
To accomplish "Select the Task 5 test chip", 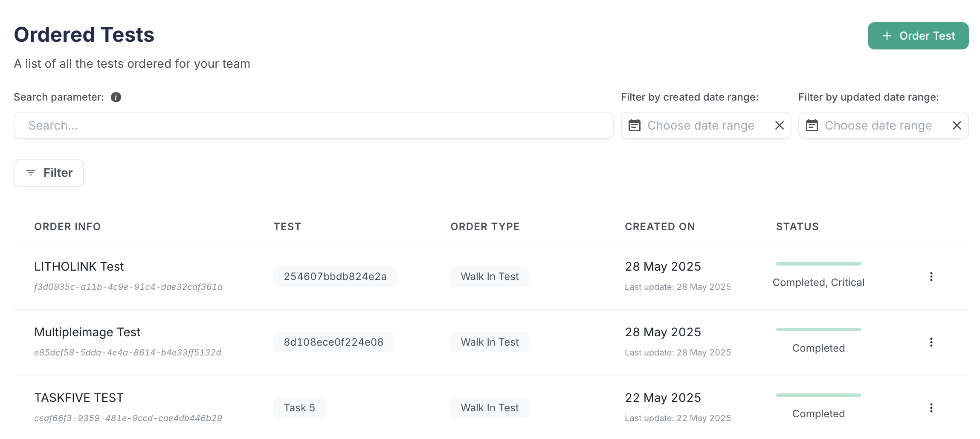I will coord(299,407).
